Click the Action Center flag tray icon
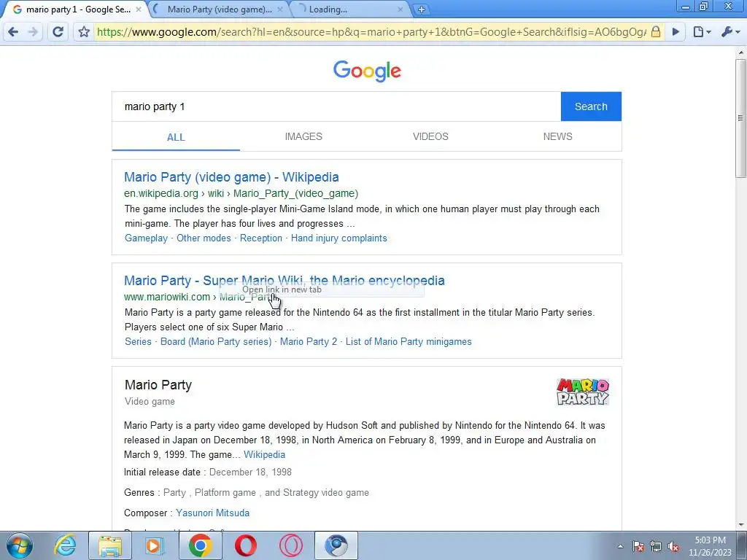The image size is (747, 560). [x=638, y=546]
